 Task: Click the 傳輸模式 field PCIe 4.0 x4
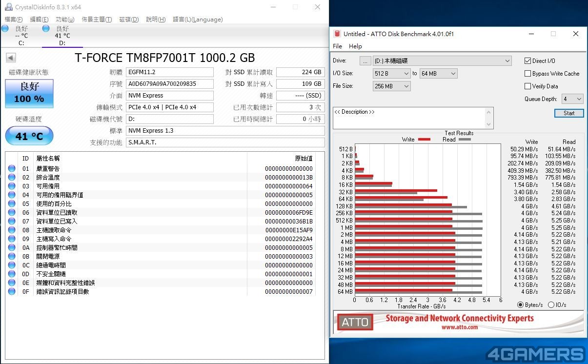pyautogui.click(x=170, y=107)
